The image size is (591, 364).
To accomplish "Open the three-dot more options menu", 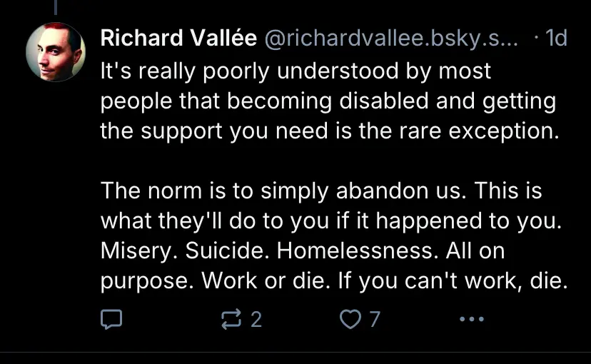I will (472, 319).
